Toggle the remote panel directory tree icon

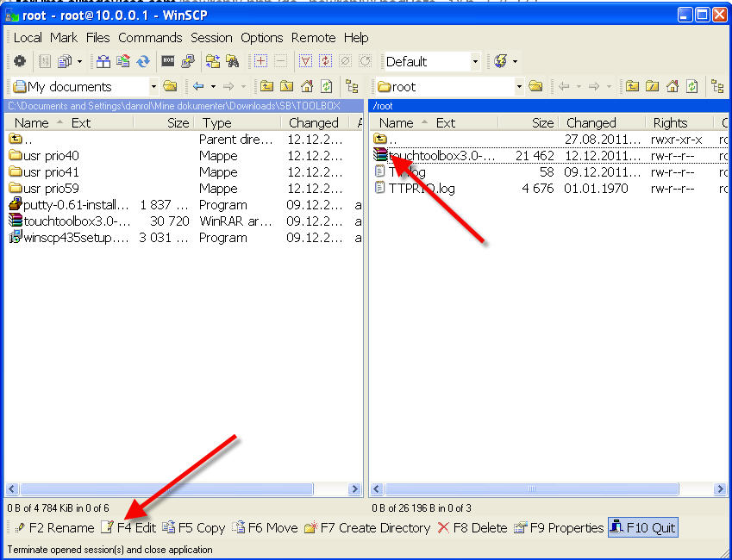[717, 86]
